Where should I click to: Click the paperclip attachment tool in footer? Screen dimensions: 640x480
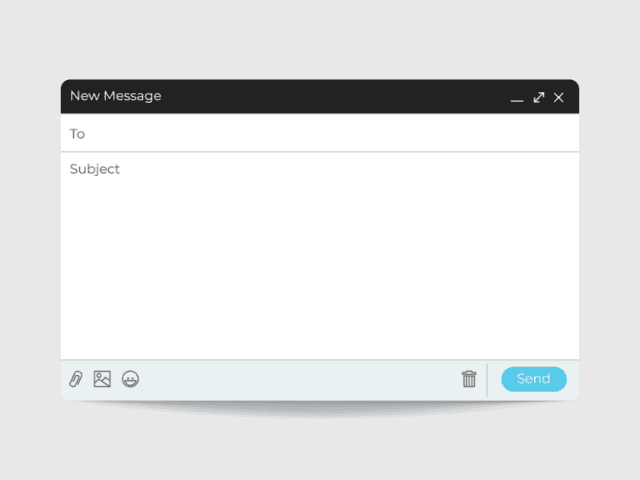[x=76, y=379]
